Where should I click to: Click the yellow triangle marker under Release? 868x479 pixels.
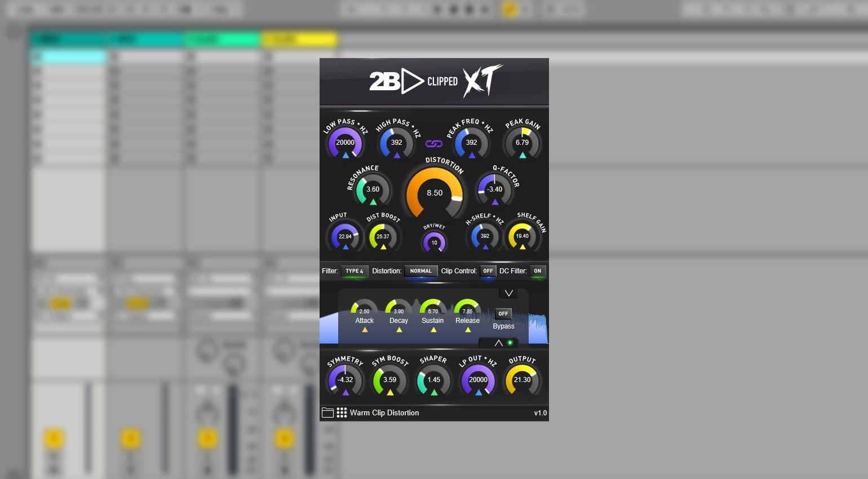(x=468, y=330)
